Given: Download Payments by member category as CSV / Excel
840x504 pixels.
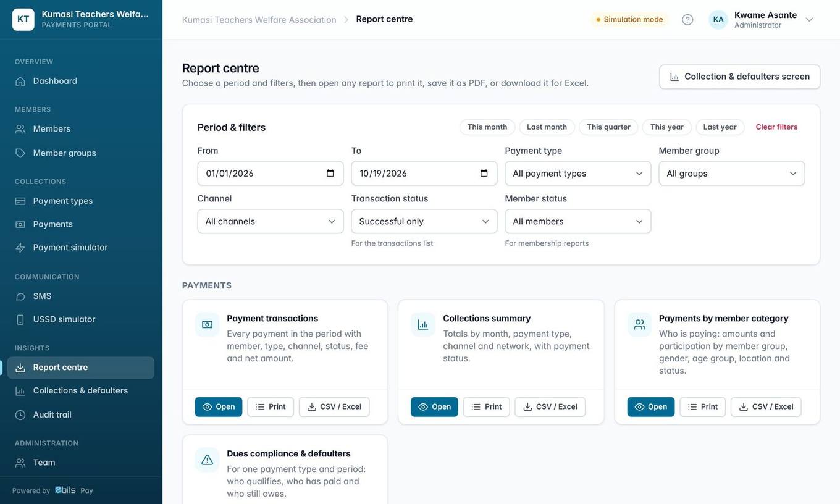Looking at the screenshot, I should (766, 407).
